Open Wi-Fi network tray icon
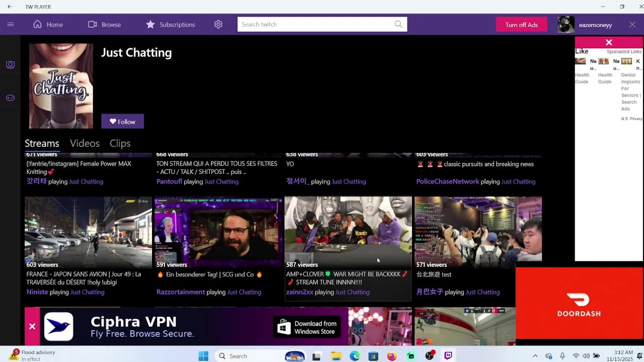 point(576,356)
